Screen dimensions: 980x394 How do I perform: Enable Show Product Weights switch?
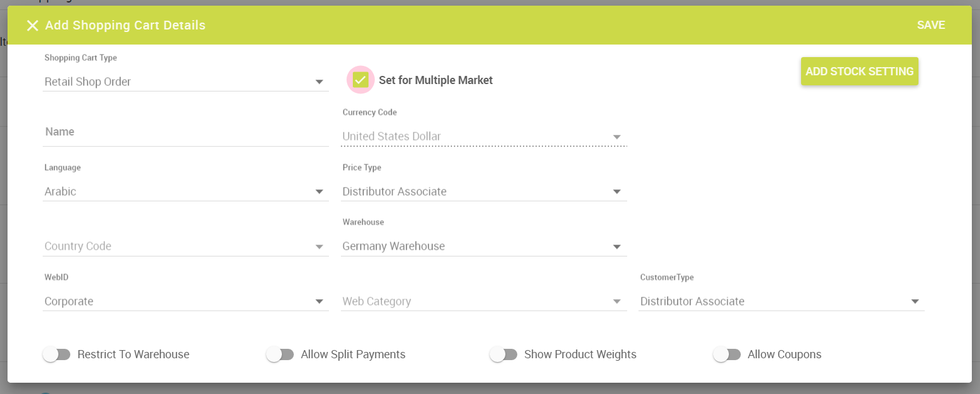pos(503,354)
